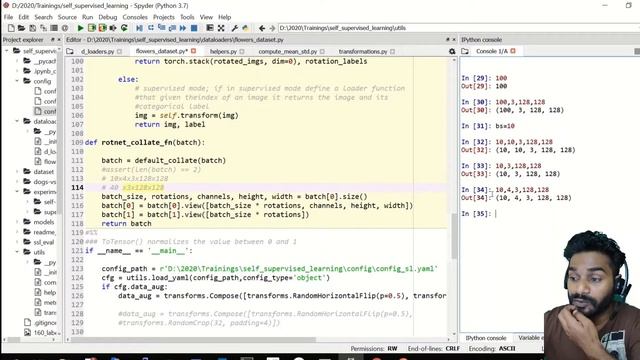
Task: Close the Console 1/A tab
Action: click(513, 51)
